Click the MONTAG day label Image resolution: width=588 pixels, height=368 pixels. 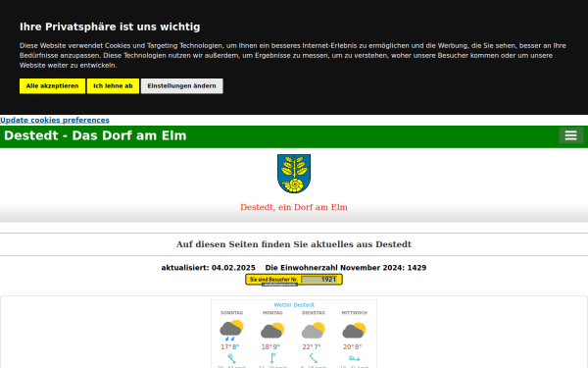point(272,313)
